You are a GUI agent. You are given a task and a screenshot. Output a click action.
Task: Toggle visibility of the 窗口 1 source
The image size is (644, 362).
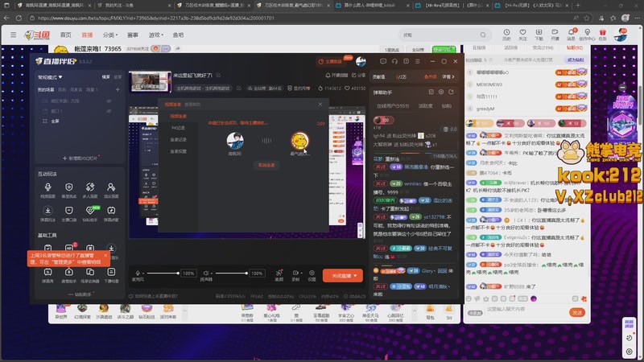tap(109, 111)
